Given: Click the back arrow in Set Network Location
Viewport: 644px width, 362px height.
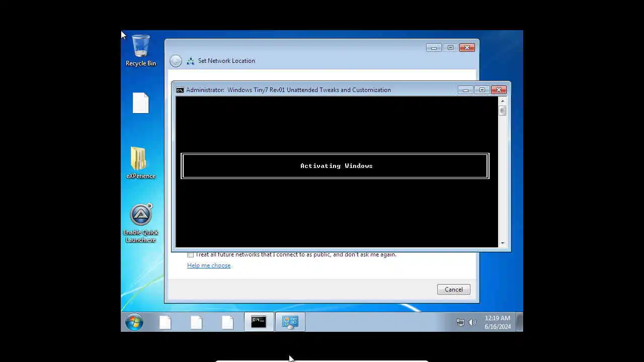Looking at the screenshot, I should coord(176,61).
